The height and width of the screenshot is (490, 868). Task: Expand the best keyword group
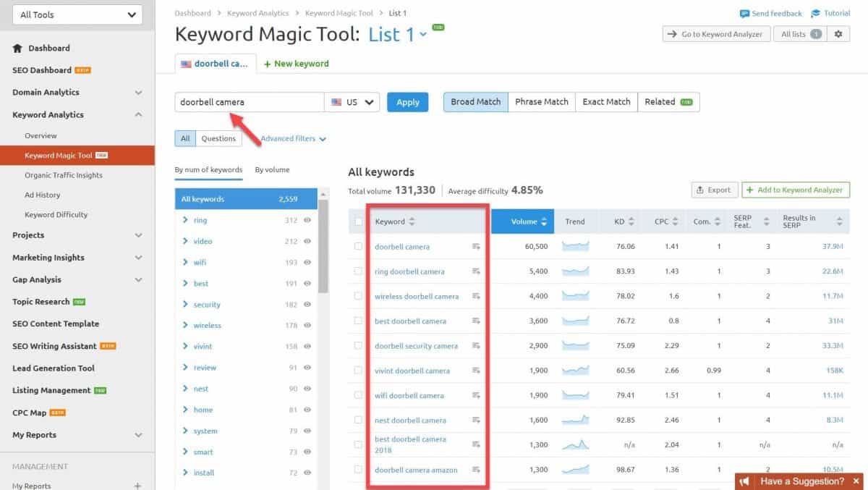pos(185,283)
